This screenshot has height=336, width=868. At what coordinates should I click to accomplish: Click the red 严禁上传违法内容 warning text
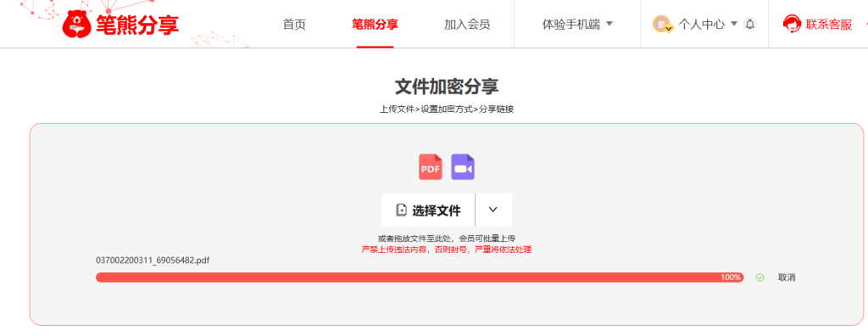447,249
